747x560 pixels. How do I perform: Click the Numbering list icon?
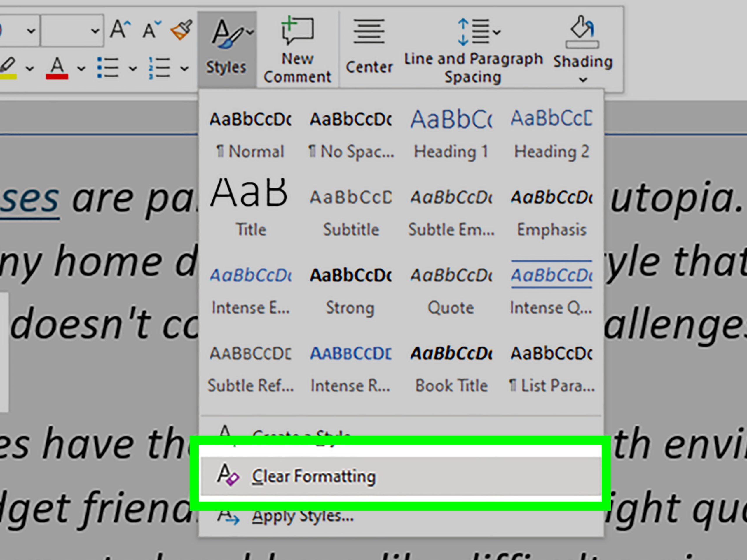click(x=159, y=68)
